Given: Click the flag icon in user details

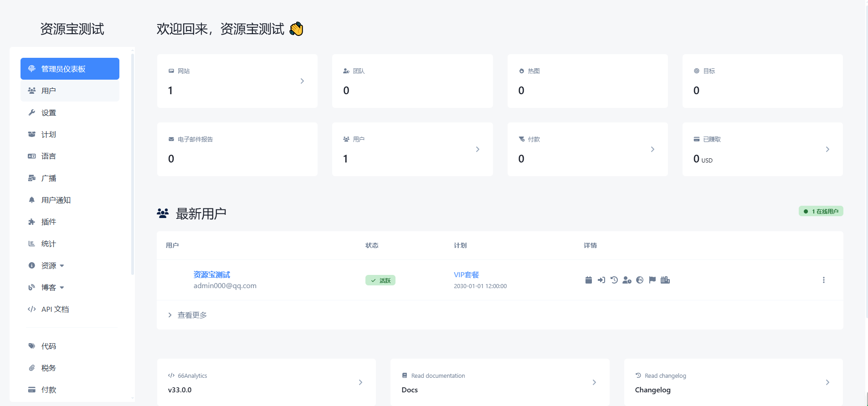Looking at the screenshot, I should pos(652,280).
